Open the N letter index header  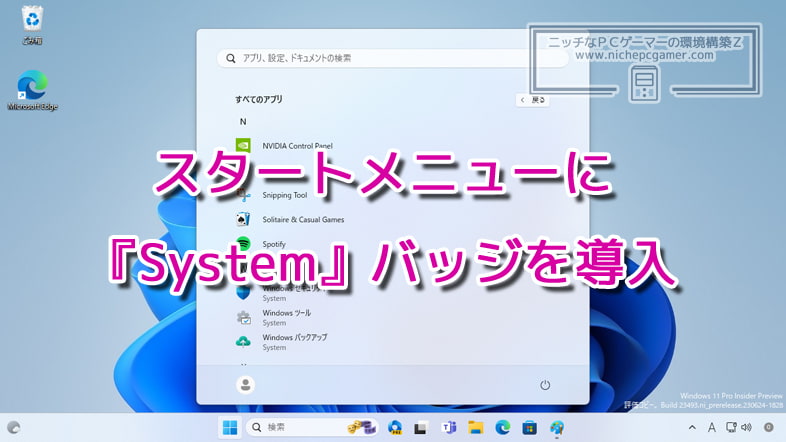pyautogui.click(x=243, y=122)
